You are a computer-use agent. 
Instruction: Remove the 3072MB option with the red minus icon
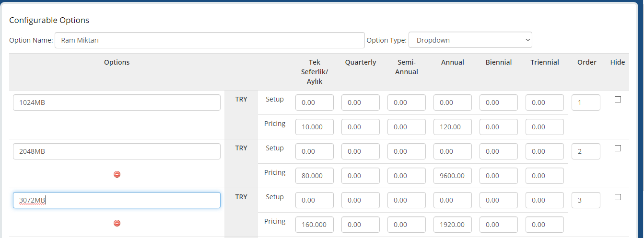[x=117, y=223]
